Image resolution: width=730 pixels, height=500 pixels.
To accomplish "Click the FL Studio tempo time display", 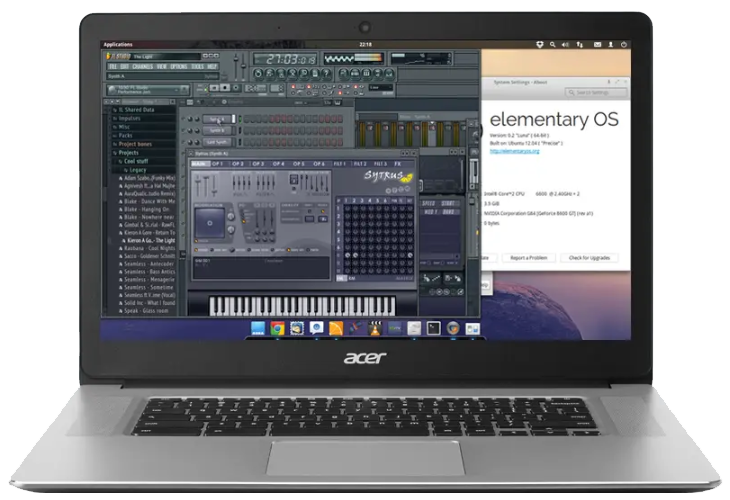I will pos(285,59).
